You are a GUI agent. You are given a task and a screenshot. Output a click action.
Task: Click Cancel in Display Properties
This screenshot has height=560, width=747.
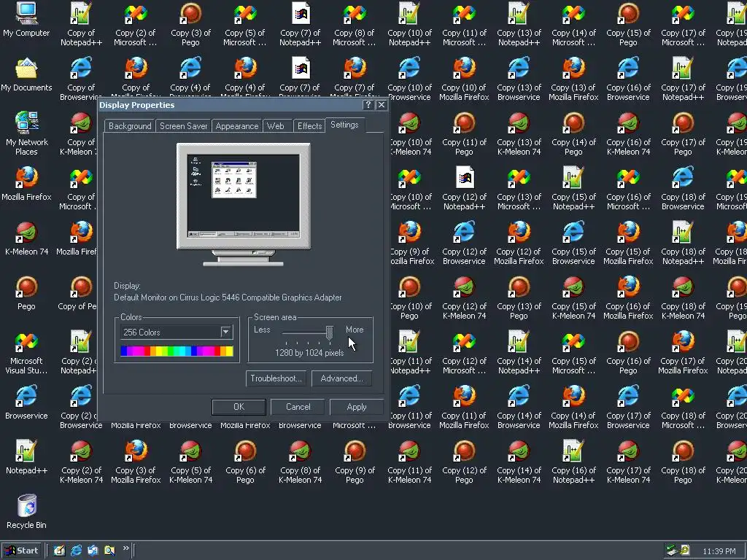pyautogui.click(x=298, y=407)
